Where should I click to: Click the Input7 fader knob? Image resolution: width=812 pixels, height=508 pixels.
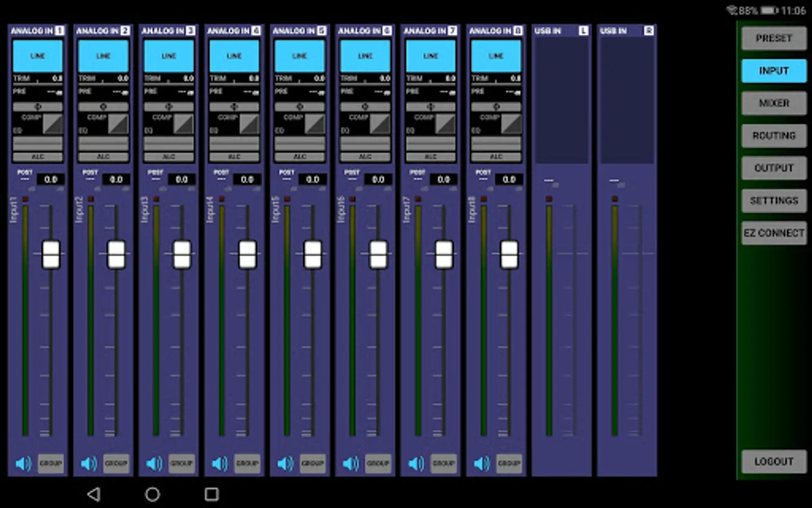point(444,254)
